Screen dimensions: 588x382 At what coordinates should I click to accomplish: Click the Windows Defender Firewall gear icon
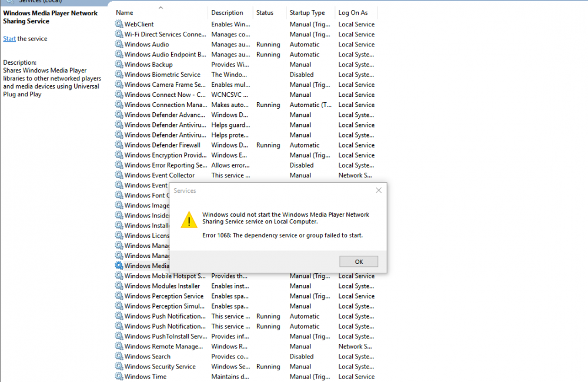pyautogui.click(x=119, y=145)
